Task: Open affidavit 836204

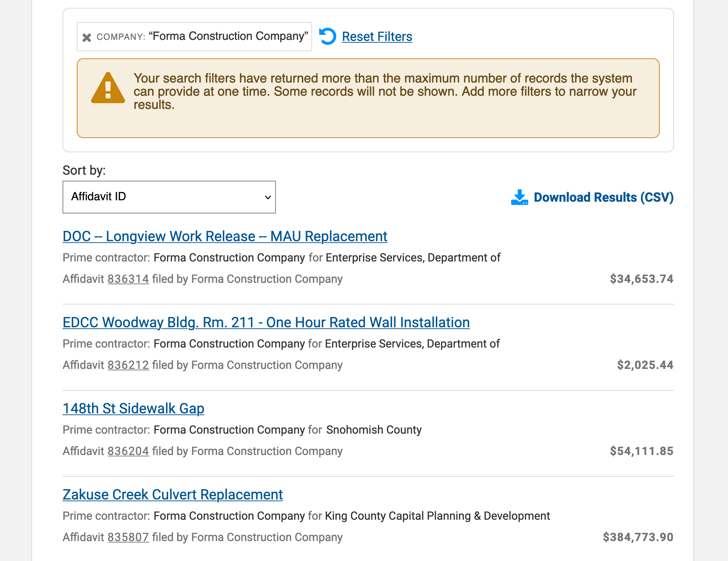Action: 128,451
